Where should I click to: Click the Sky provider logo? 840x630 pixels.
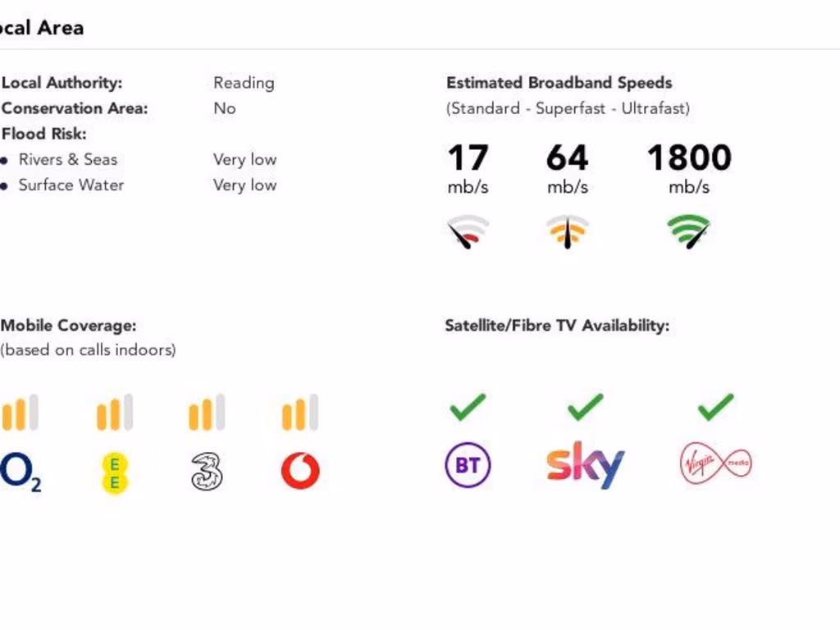(x=585, y=464)
